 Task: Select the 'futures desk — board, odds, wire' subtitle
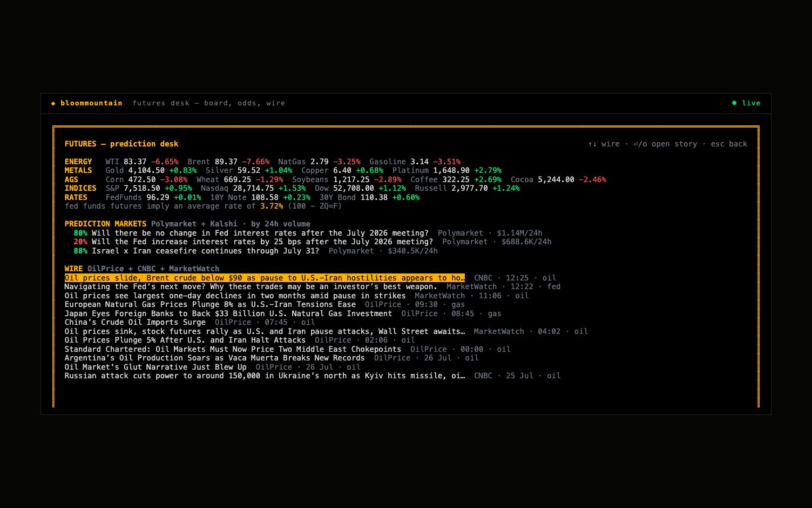(x=209, y=103)
